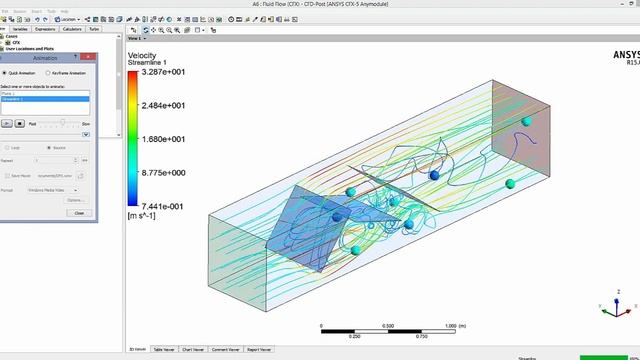Switch to the Calculators tab
This screenshot has width=640, height=360.
point(72,29)
